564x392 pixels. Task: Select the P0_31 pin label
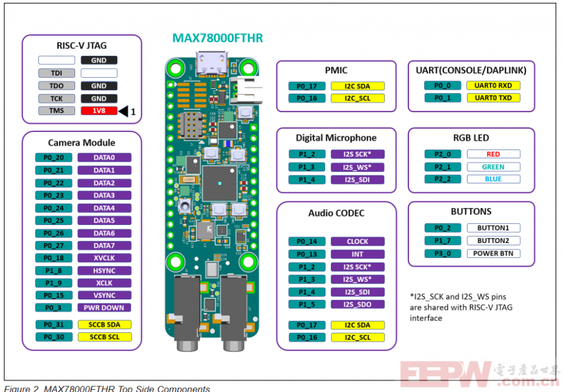pos(54,325)
